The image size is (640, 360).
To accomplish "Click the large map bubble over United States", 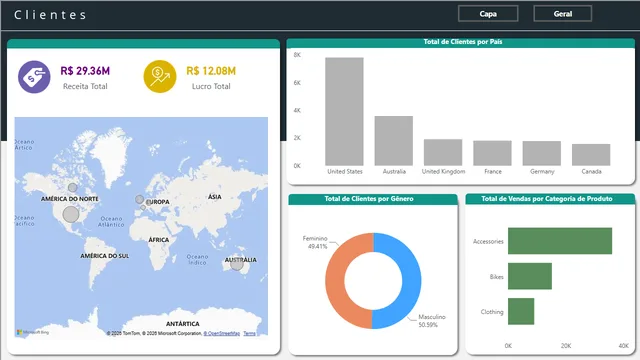I will pos(71,214).
